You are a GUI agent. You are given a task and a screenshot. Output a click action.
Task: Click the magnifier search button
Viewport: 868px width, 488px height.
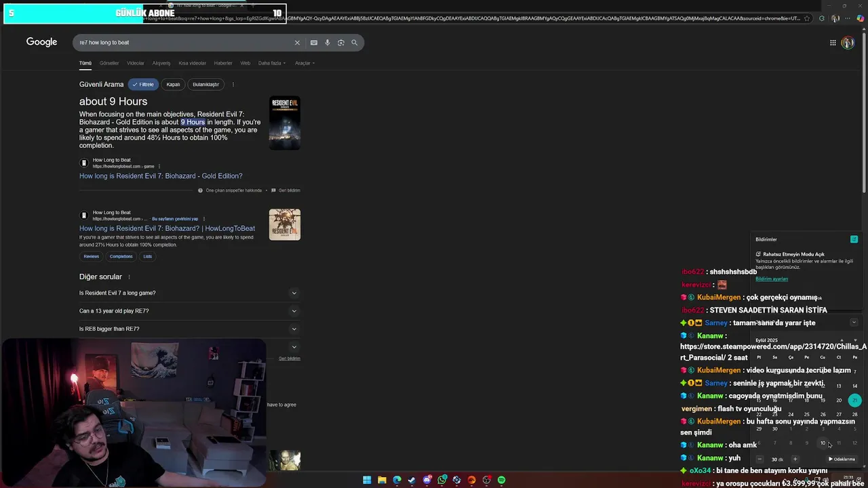[x=354, y=43]
